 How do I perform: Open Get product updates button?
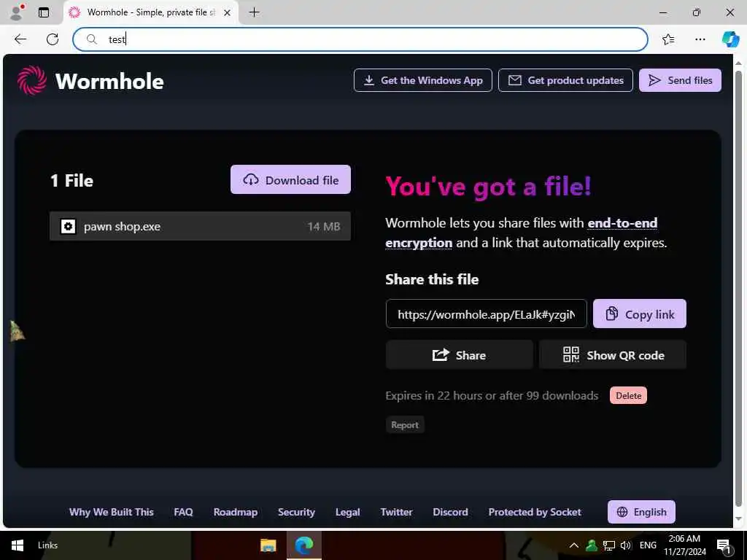pos(565,80)
